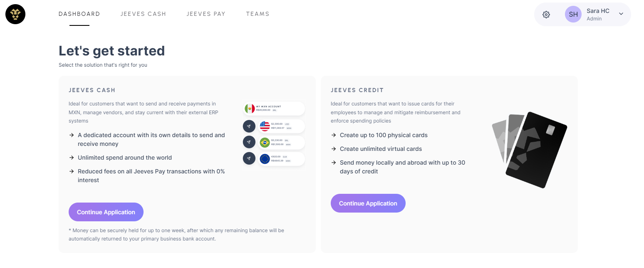The width and height of the screenshot is (644, 268).
Task: Switch to the Dashboard tab
Action: (79, 14)
